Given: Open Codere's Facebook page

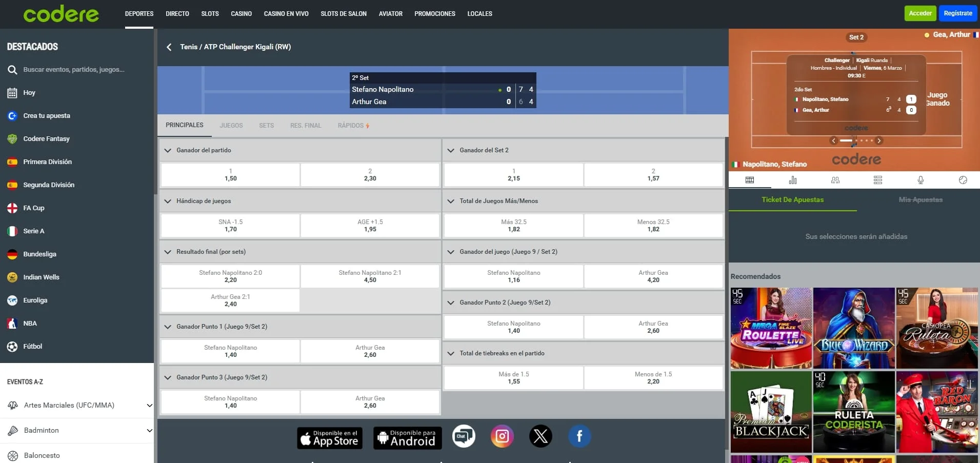Looking at the screenshot, I should (x=579, y=436).
